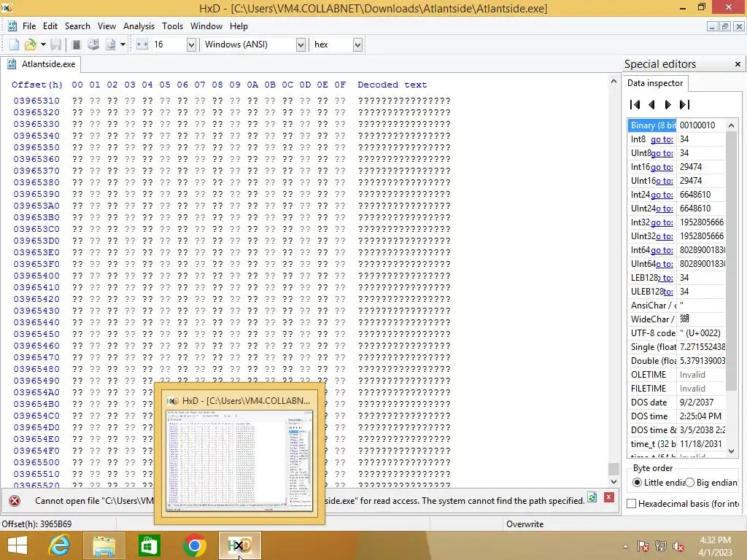
Task: Open main memory (RAM chip) icon
Action: tap(76, 44)
